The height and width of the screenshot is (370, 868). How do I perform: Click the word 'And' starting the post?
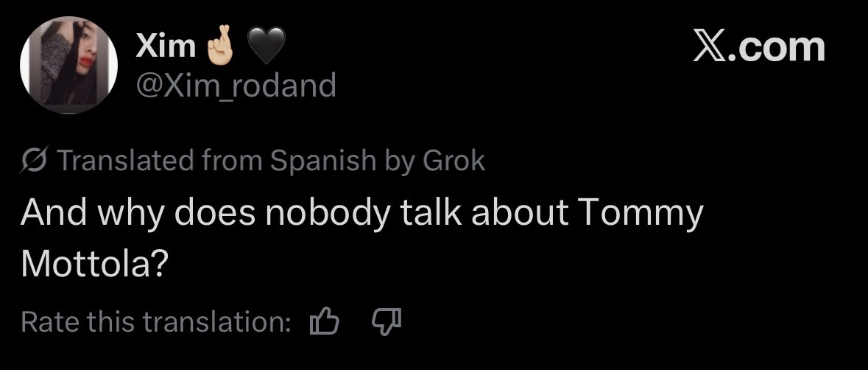(48, 213)
